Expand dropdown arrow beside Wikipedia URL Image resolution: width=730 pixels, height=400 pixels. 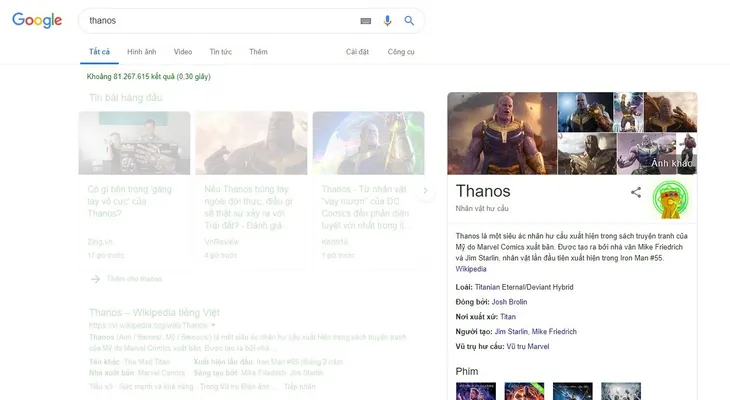(x=213, y=325)
